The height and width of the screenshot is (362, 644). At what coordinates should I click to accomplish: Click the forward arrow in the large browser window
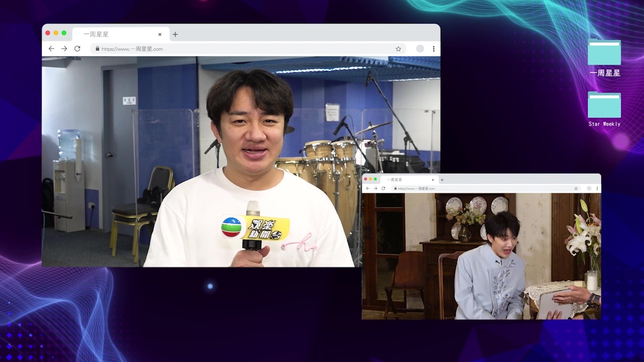point(64,49)
